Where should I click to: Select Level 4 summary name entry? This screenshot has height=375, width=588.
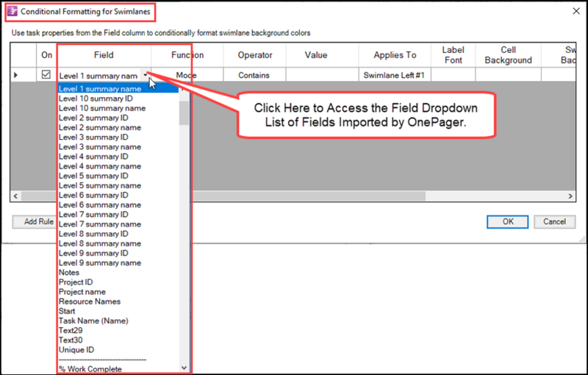point(100,166)
